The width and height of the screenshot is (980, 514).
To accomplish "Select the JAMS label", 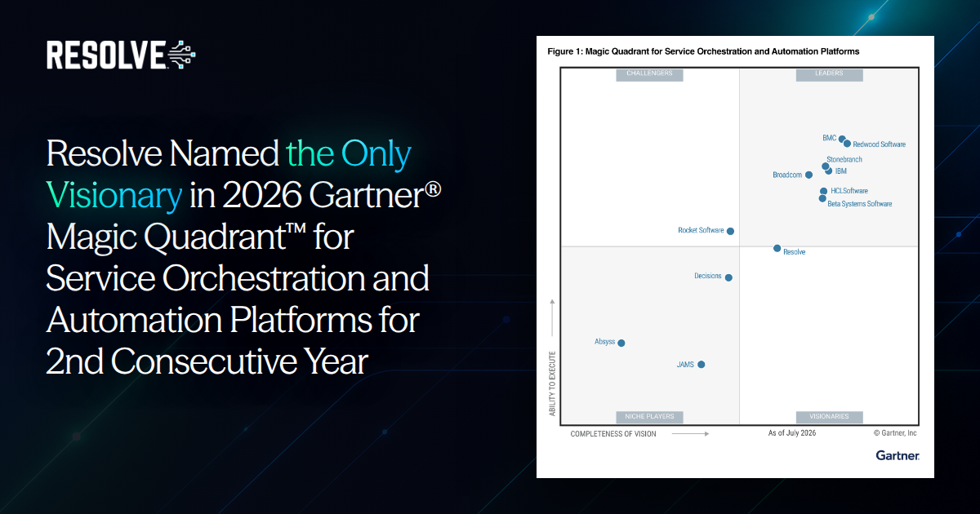I will point(685,365).
